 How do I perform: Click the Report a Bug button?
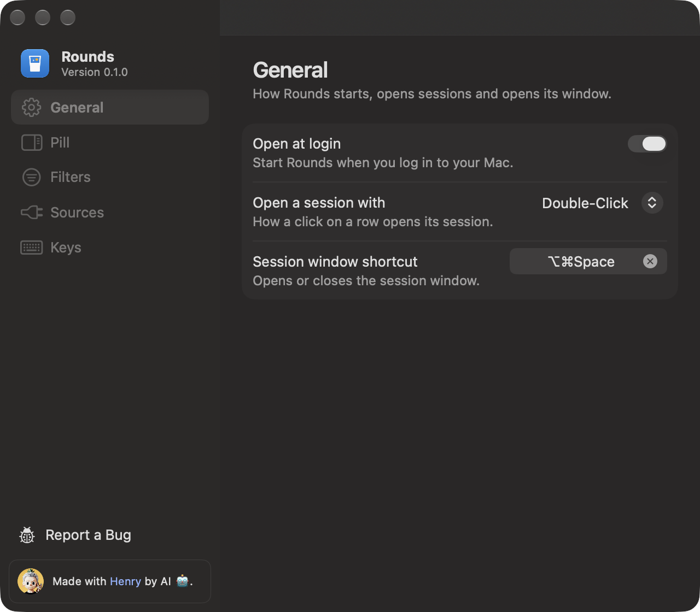[x=75, y=535]
